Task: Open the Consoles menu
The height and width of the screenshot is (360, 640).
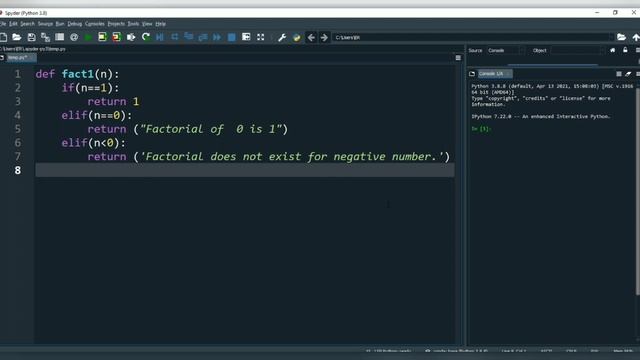Action: 95,24
